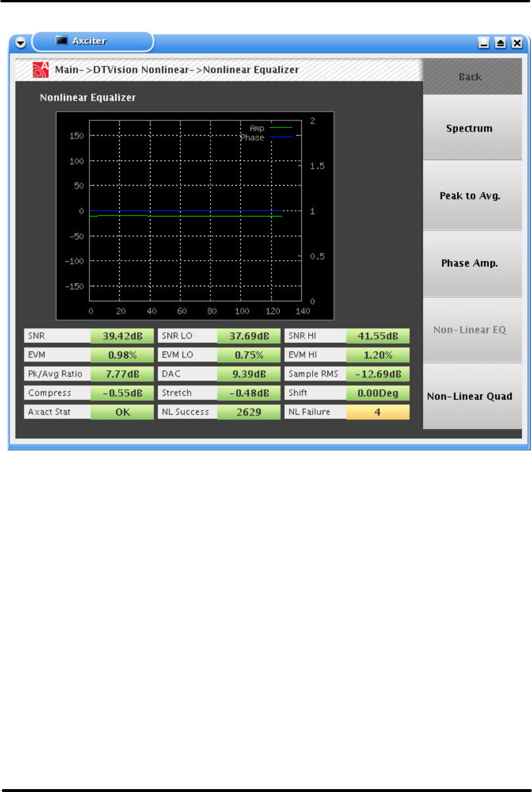Image resolution: width=532 pixels, height=792 pixels.
Task: Open the Peak to Avg. view
Action: [472, 196]
